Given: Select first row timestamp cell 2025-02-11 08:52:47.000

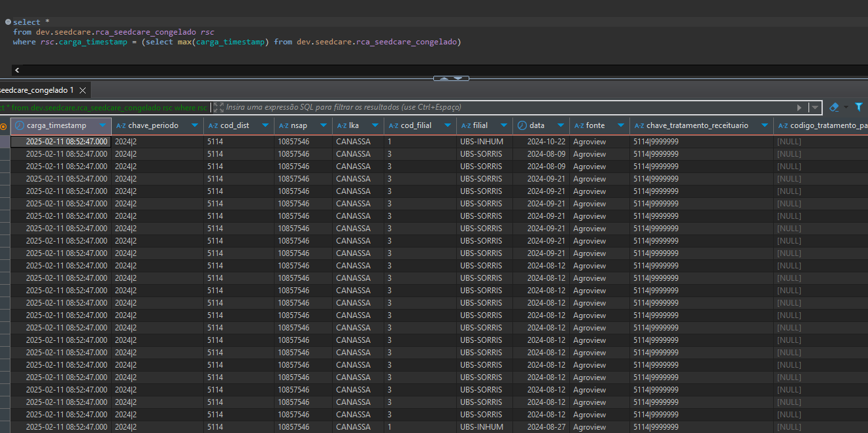Looking at the screenshot, I should (61, 142).
